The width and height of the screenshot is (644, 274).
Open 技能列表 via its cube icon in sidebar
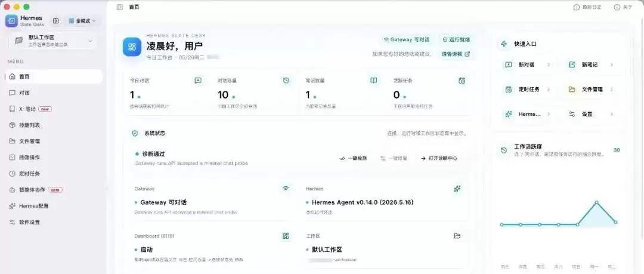13,125
